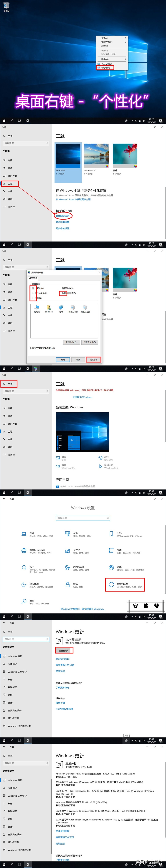Click the Windows 没有激活 link on the settings home page
The height and width of the screenshot is (868, 166).
pos(83,609)
